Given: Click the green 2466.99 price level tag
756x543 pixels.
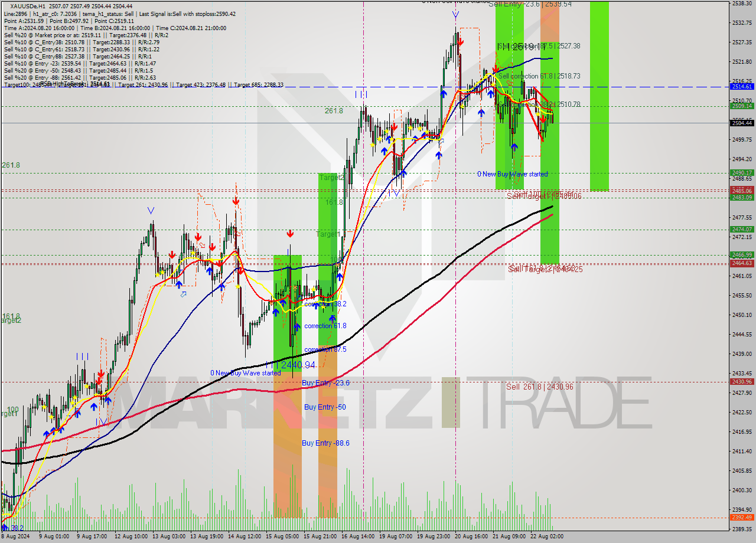Looking at the screenshot, I should [x=742, y=255].
